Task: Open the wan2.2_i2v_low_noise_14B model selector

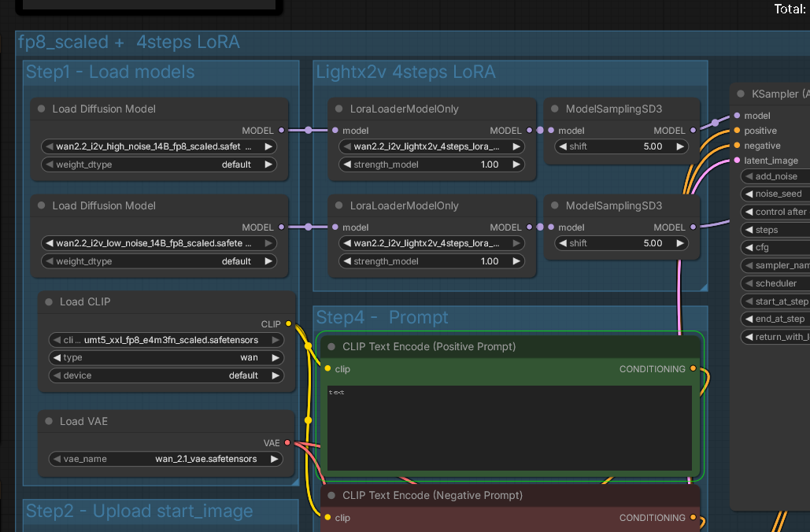Action: (158, 243)
